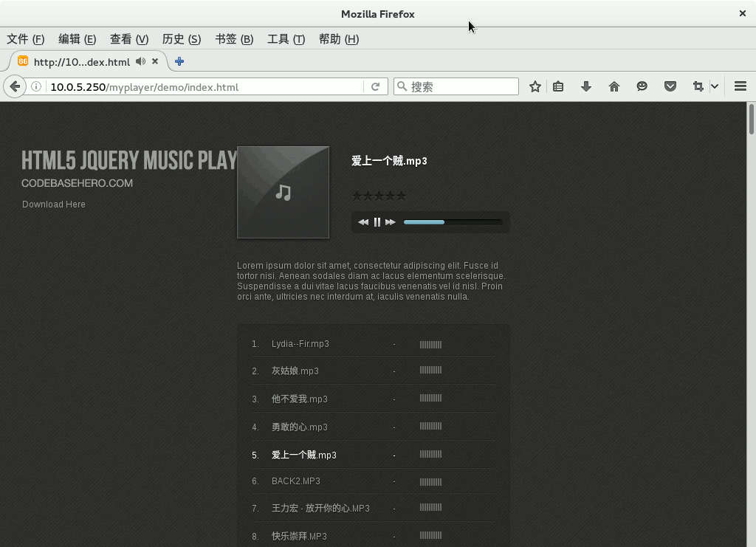Open the 工具 (T) menu
The height and width of the screenshot is (547, 756).
[286, 39]
